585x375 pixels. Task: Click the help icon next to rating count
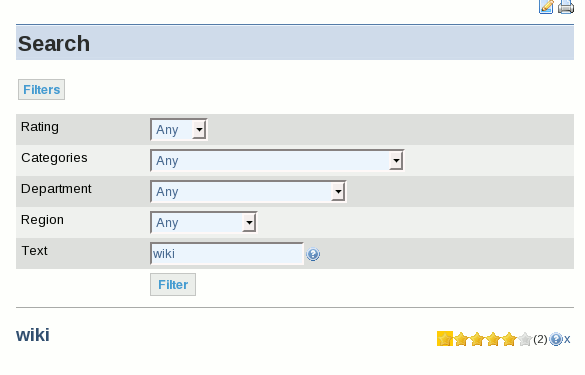[556, 339]
